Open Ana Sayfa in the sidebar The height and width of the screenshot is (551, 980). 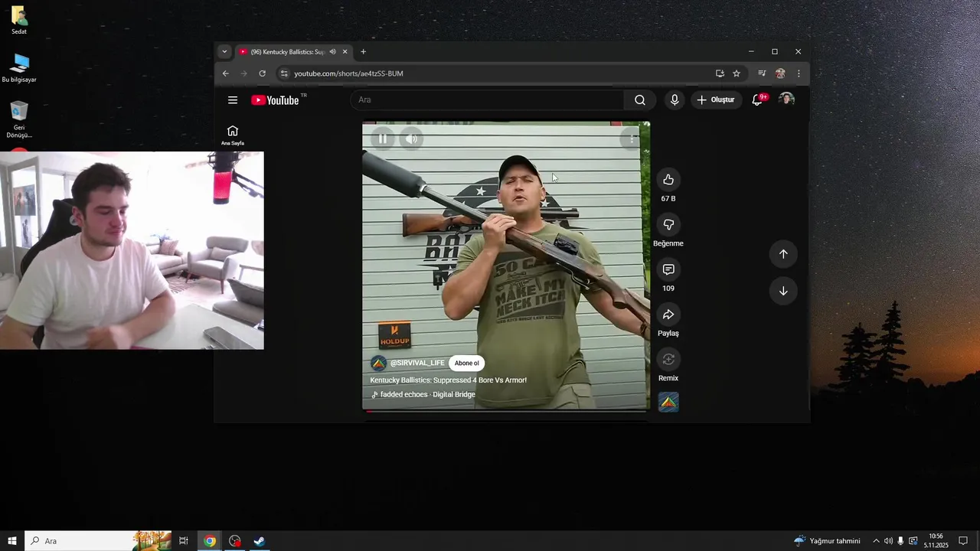click(233, 135)
